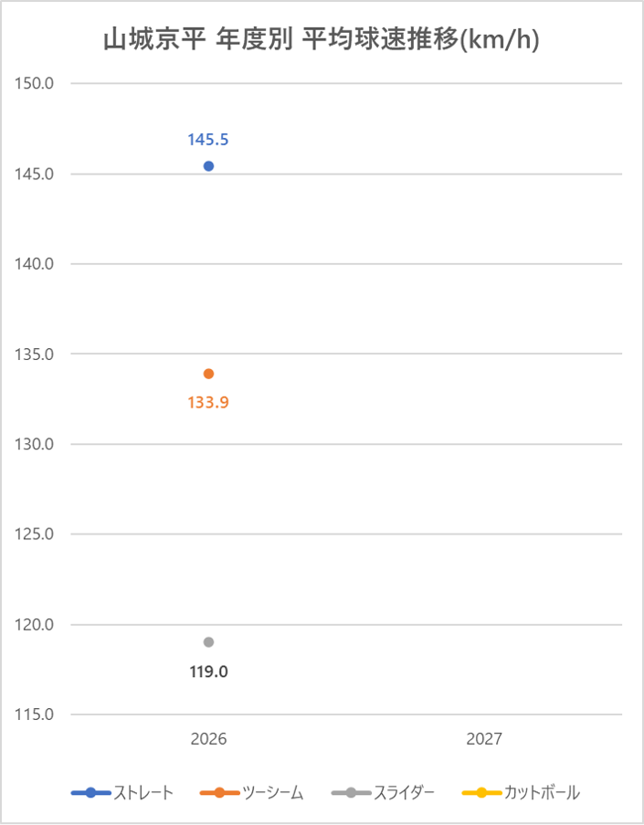Select the gray スライダー data point marker

(208, 642)
